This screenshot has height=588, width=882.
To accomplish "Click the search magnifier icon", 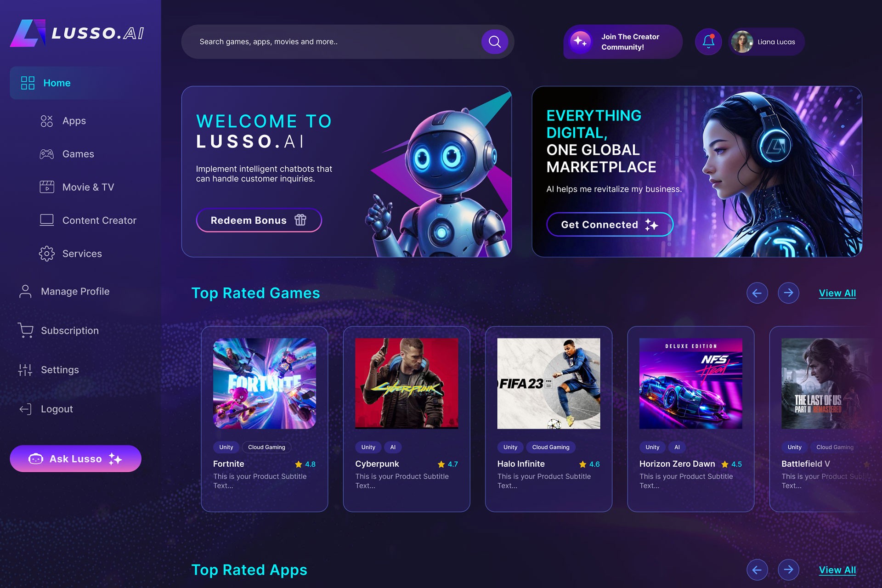I will pyautogui.click(x=494, y=42).
